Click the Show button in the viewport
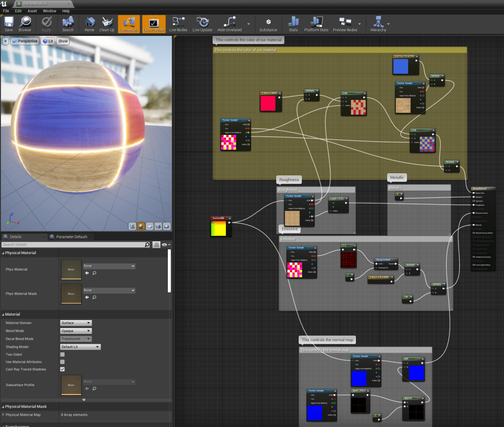504x427 pixels. 63,41
